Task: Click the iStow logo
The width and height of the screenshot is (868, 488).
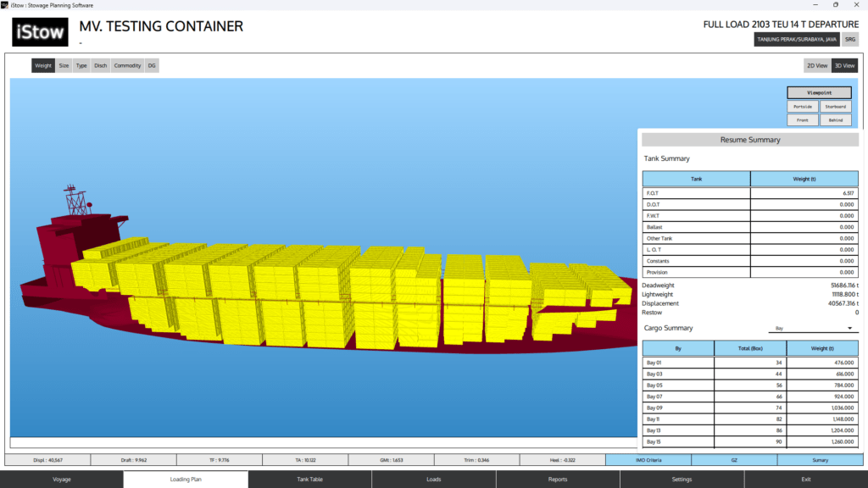Action: coord(40,31)
